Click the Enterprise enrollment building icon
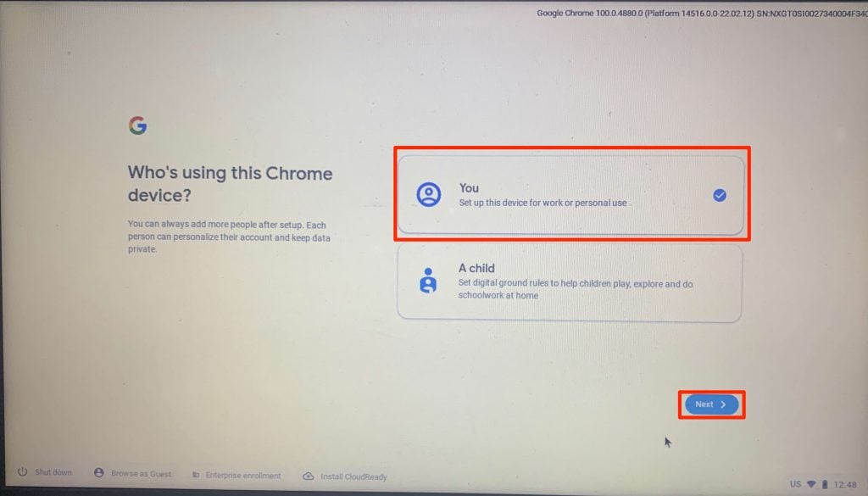Image resolution: width=868 pixels, height=496 pixels. pyautogui.click(x=196, y=475)
